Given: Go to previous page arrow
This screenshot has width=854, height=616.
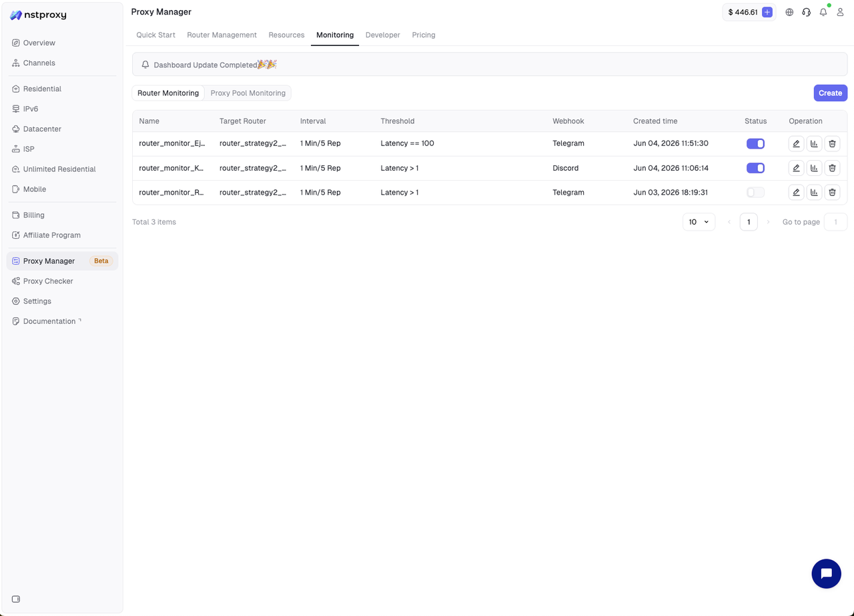Looking at the screenshot, I should point(729,222).
